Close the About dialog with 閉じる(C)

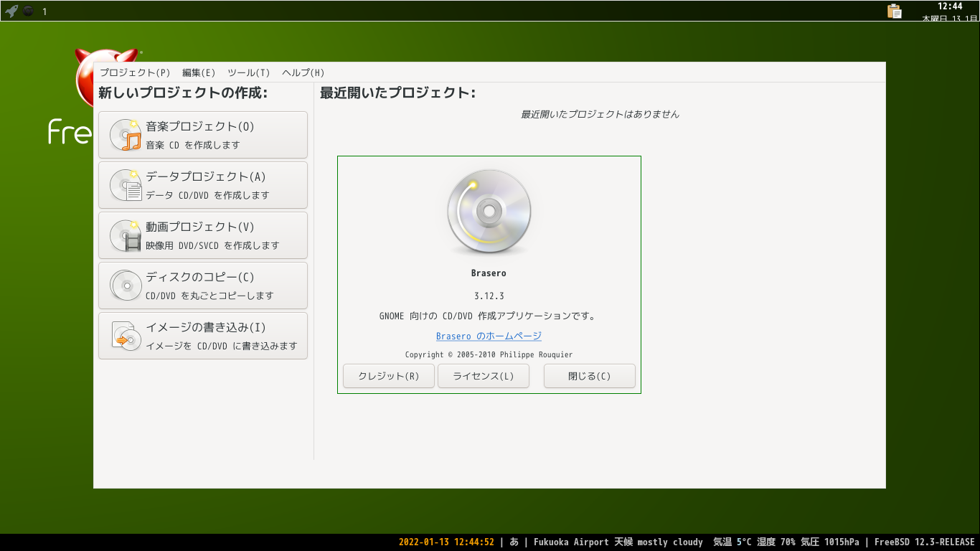(590, 376)
